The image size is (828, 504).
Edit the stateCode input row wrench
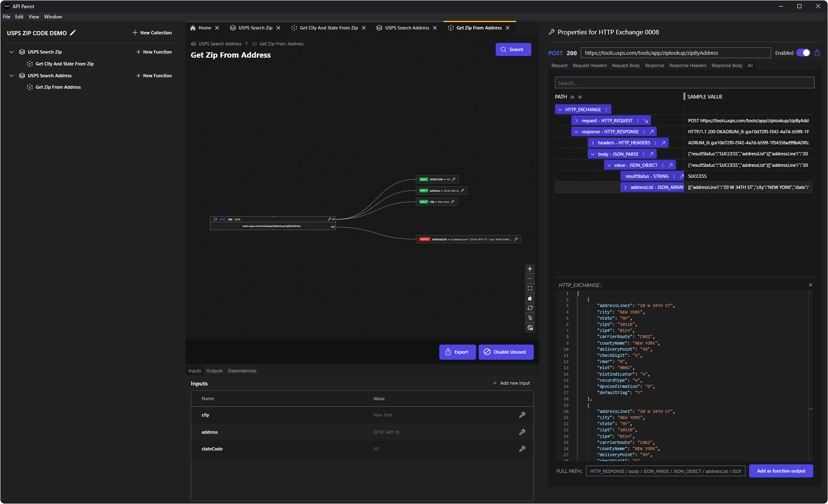(522, 449)
